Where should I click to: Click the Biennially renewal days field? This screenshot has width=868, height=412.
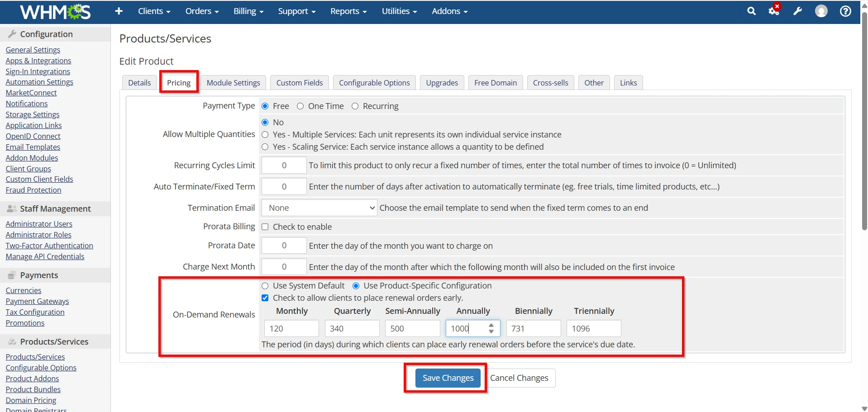point(534,329)
